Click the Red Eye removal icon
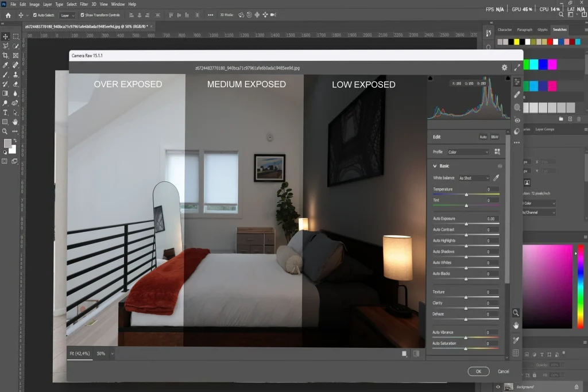588x392 pixels. click(x=516, y=119)
